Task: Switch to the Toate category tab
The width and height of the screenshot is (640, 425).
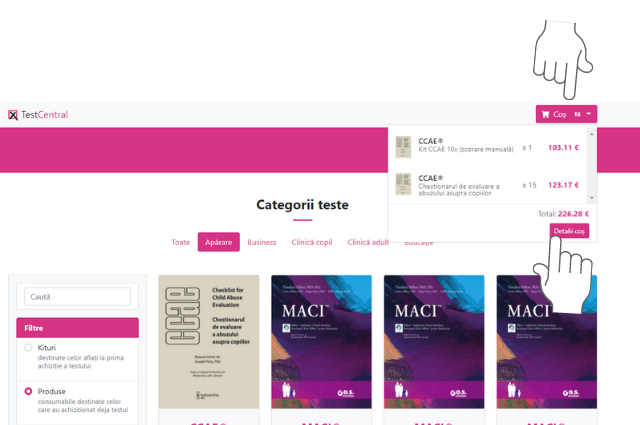Action: [180, 242]
